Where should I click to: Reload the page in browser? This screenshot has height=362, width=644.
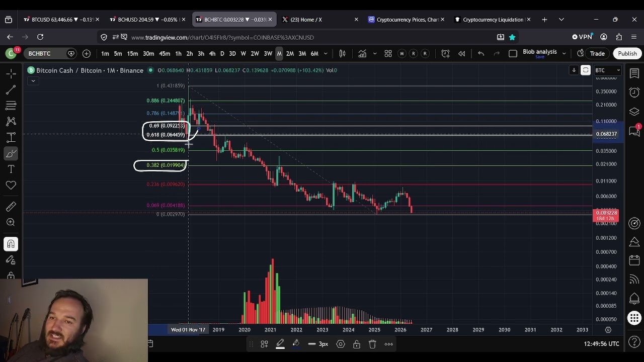(40, 37)
